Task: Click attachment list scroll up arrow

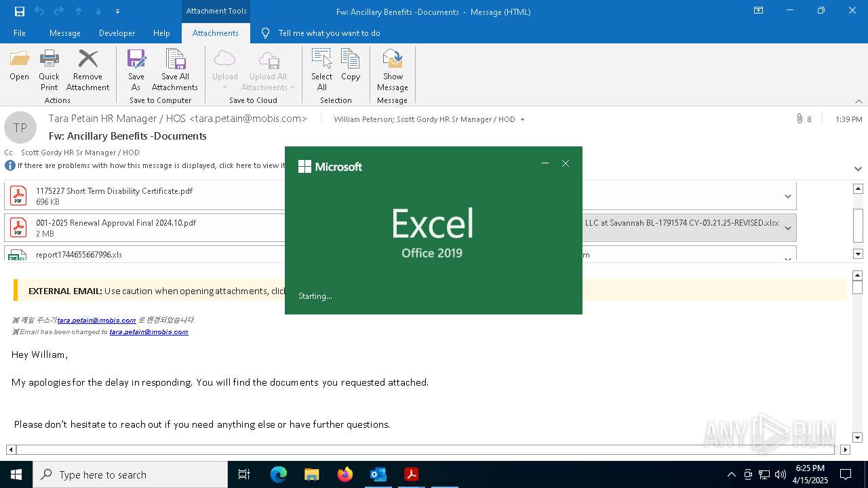Action: [858, 188]
